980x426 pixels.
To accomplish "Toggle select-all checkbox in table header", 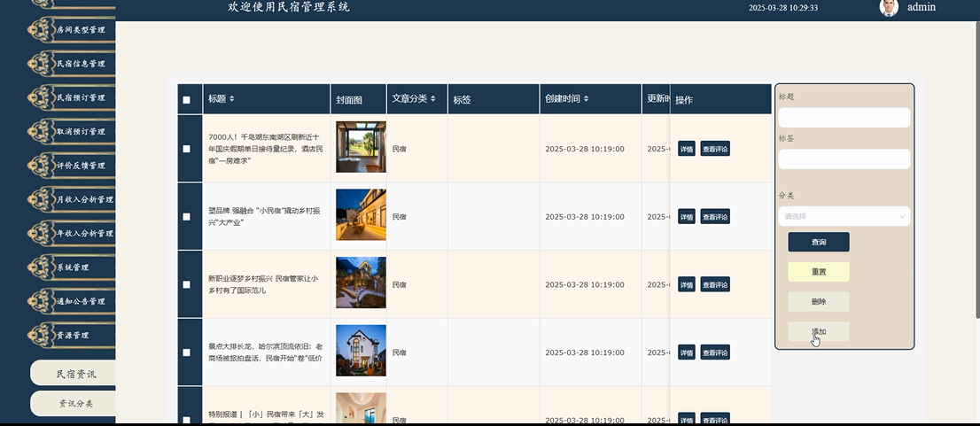I will click(186, 100).
